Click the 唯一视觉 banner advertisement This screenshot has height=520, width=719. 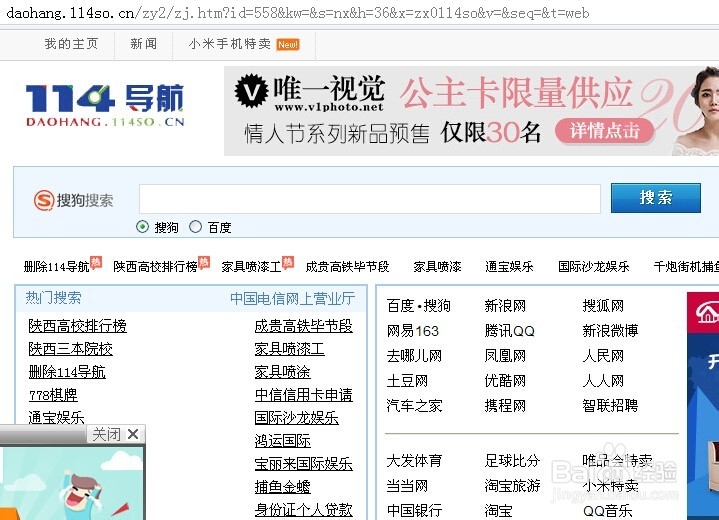click(x=471, y=111)
